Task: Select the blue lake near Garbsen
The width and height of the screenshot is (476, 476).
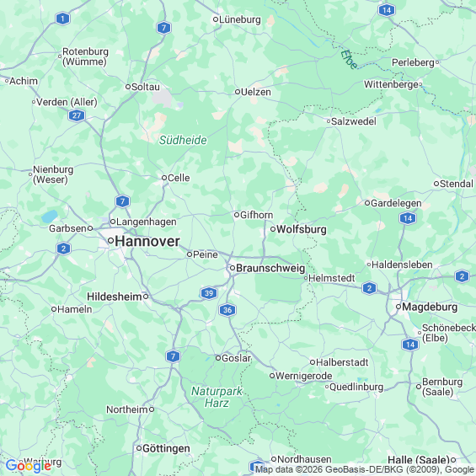Action: [50, 217]
